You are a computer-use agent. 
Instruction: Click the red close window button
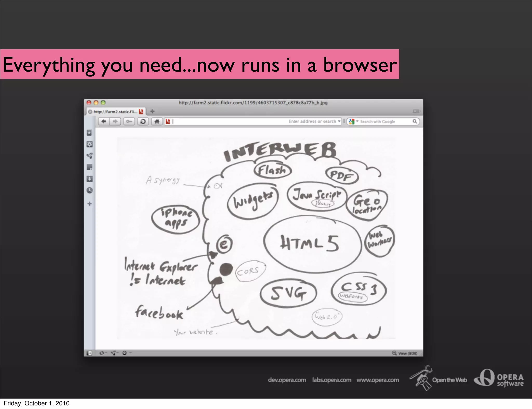pyautogui.click(x=89, y=103)
